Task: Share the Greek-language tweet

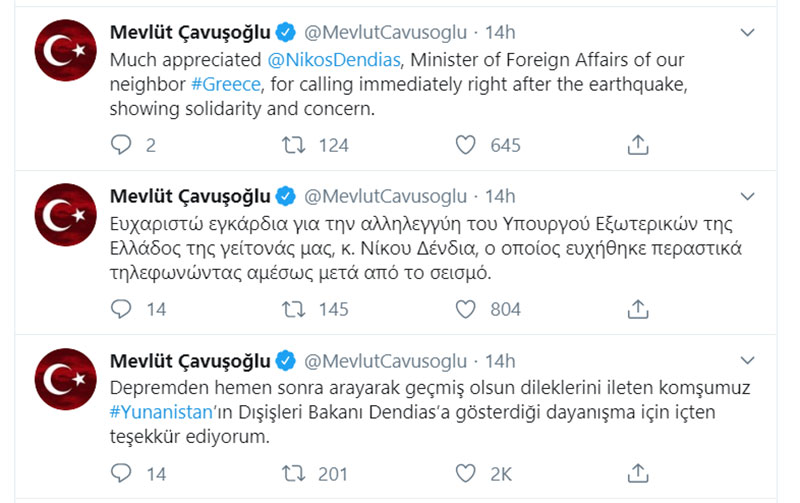Action: pyautogui.click(x=638, y=309)
